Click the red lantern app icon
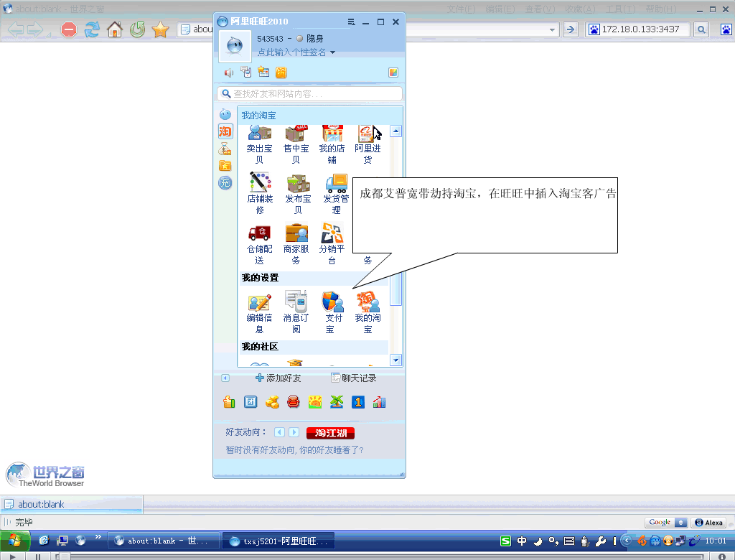The height and width of the screenshot is (560, 735). tap(294, 402)
